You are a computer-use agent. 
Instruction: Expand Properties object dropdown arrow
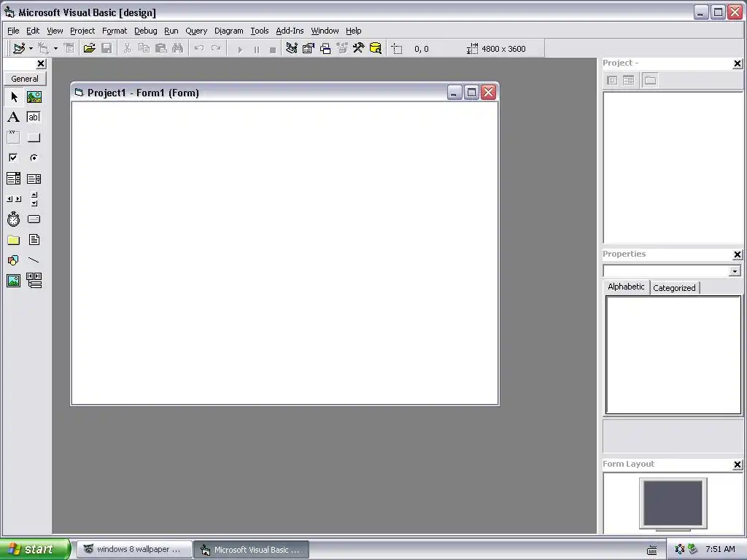[x=735, y=271]
